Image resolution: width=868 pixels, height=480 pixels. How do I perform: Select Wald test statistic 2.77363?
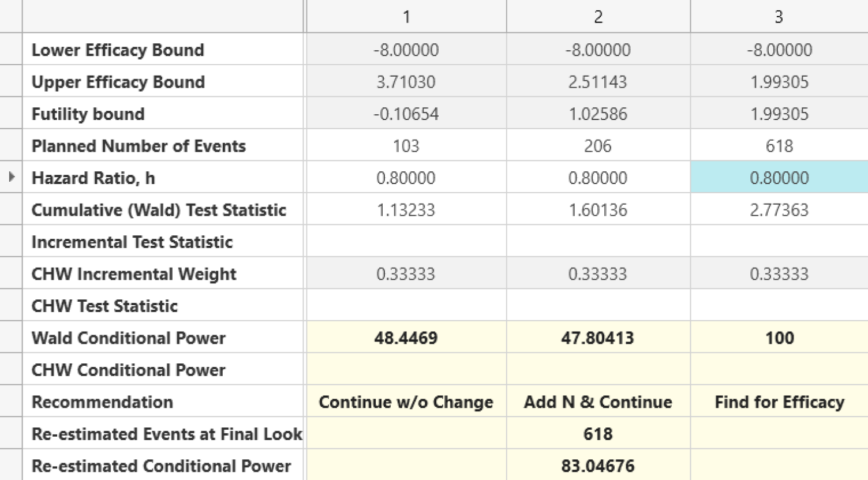point(779,210)
